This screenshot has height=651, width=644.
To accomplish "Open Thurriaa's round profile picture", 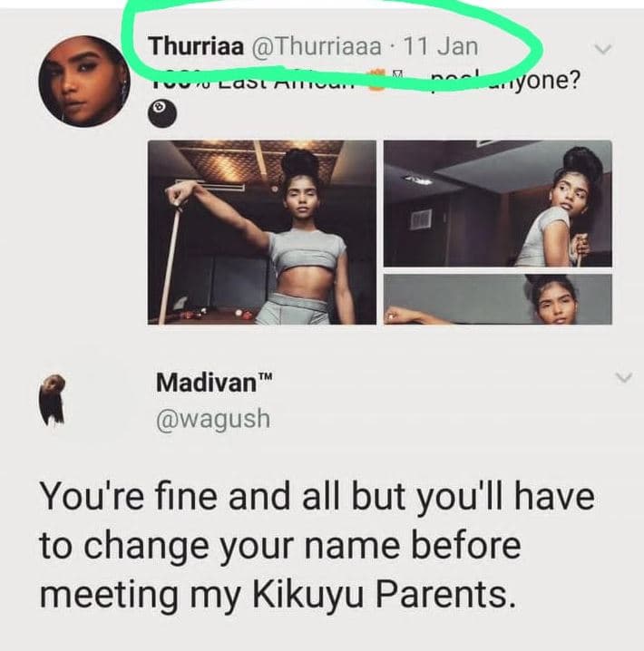I will (x=84, y=82).
